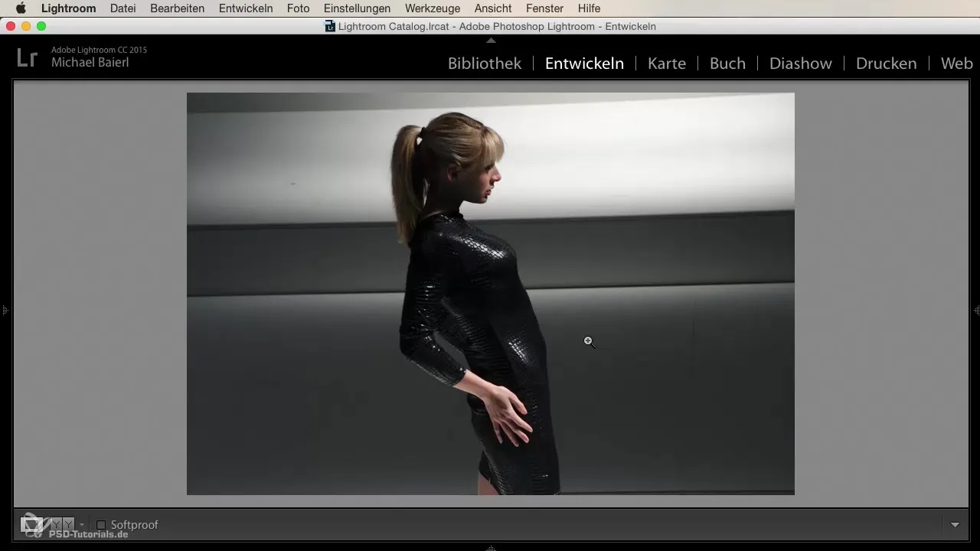Open the Entwickeln menu in menu bar
980x551 pixels.
pyautogui.click(x=246, y=8)
